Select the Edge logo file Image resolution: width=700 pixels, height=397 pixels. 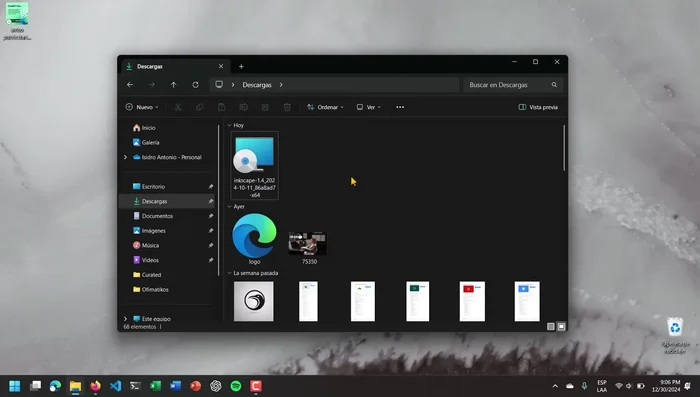tap(254, 239)
